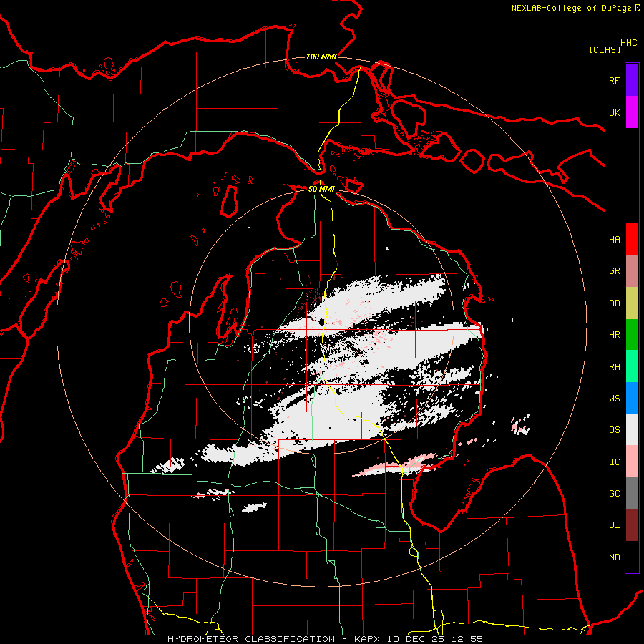Viewport: 644px width, 644px height.
Task: Click the RF purple legend color
Action: tap(632, 80)
